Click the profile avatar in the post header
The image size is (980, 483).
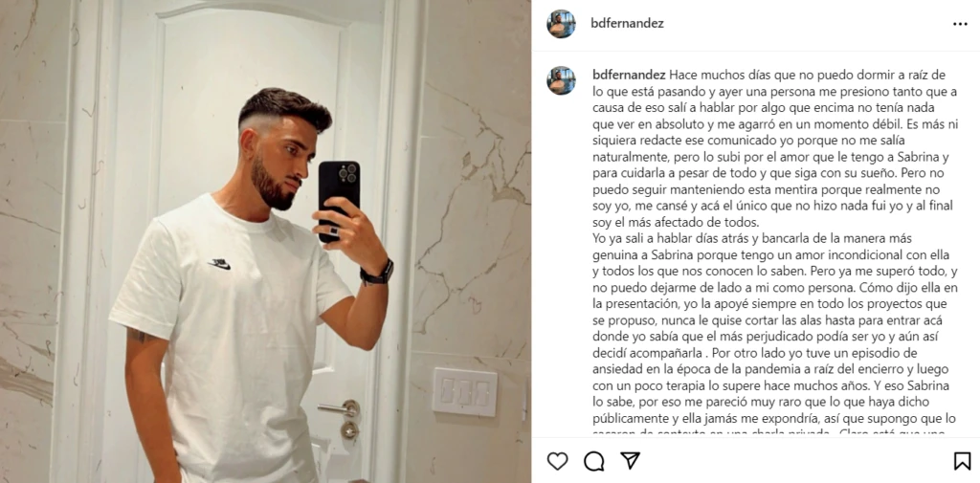point(561,24)
